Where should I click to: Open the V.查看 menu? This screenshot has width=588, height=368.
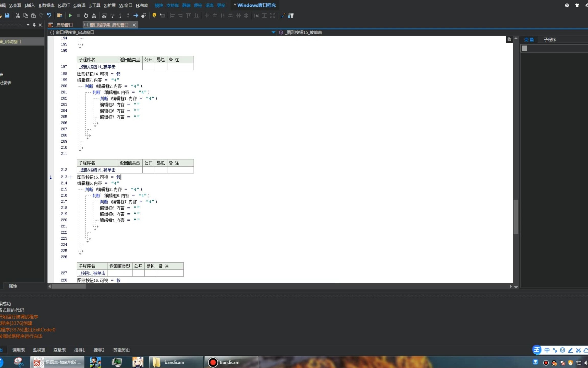point(15,5)
